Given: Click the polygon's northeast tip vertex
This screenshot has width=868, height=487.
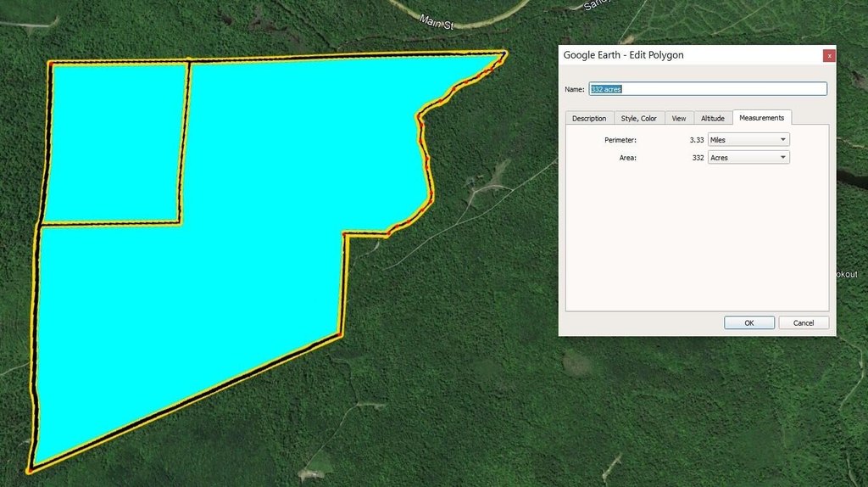Looking at the screenshot, I should coord(505,54).
